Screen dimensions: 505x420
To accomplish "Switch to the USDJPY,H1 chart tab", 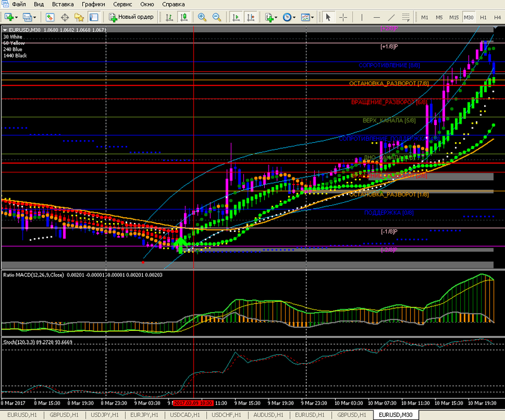I will pyautogui.click(x=105, y=415).
